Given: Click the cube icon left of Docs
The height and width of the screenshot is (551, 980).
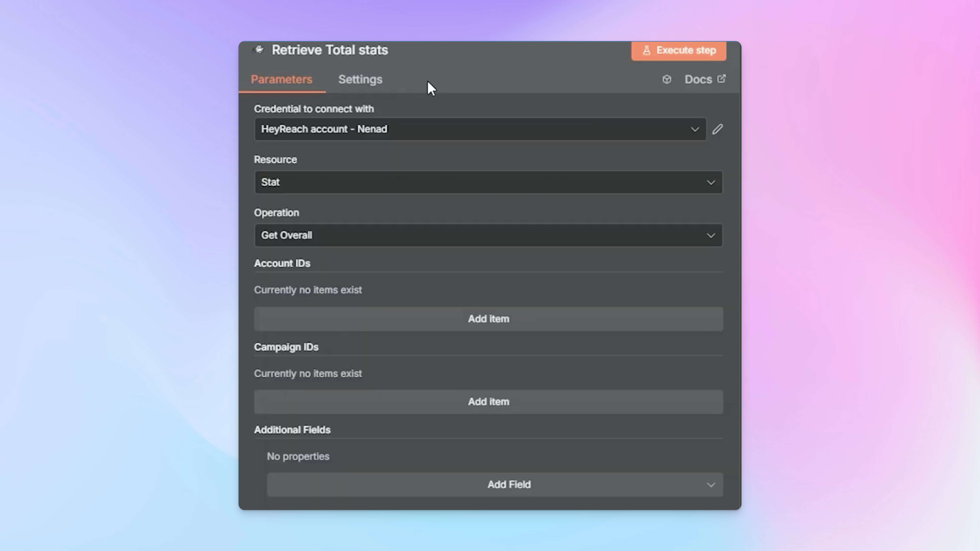Looking at the screenshot, I should coord(667,79).
